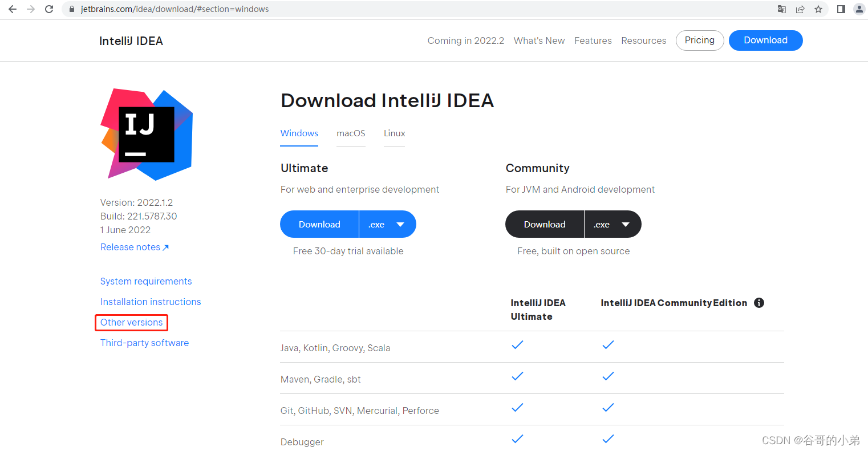
Task: Open the Third-party software link
Action: coord(144,343)
